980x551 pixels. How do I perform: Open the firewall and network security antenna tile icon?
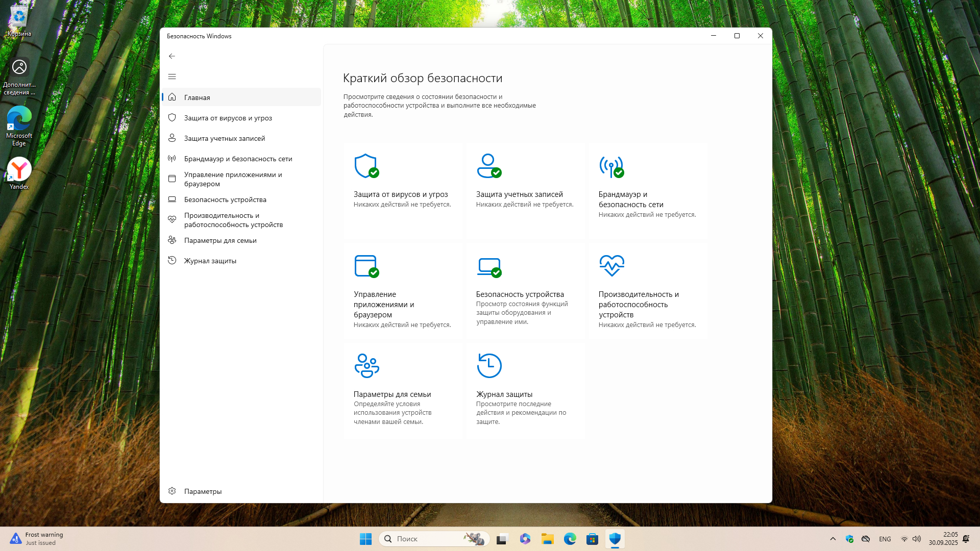pos(611,166)
